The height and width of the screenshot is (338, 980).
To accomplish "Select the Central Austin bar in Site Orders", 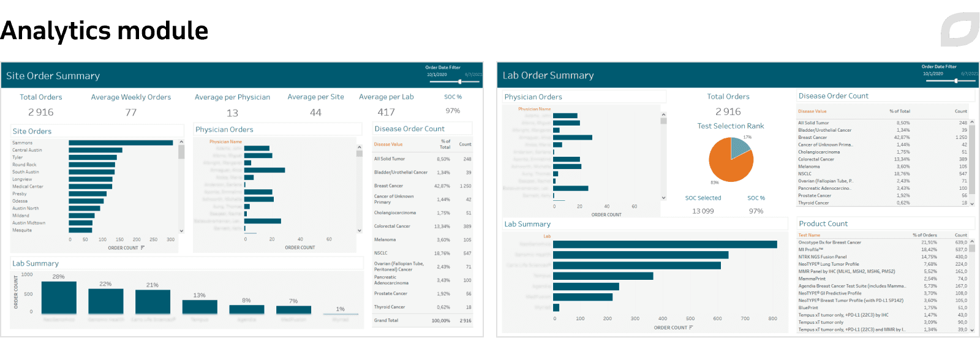I will click(96, 150).
